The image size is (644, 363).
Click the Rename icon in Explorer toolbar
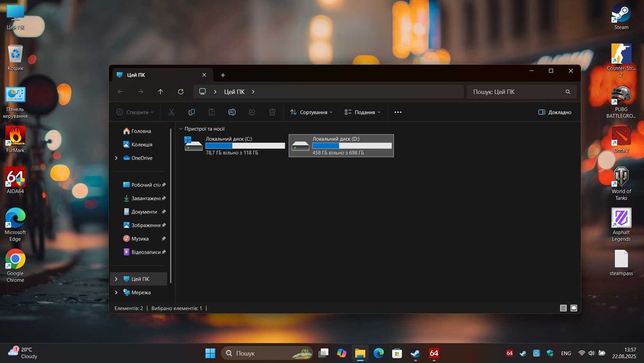coord(232,112)
